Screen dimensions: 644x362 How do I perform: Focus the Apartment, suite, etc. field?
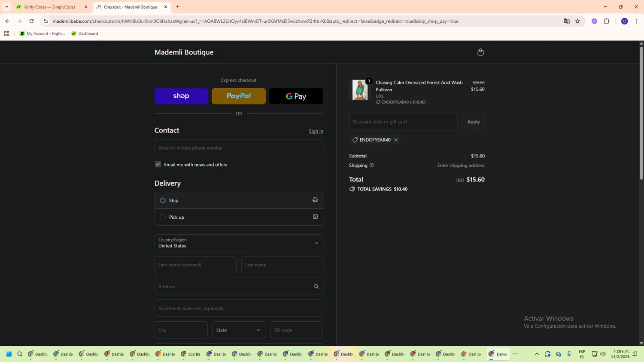[239, 308]
